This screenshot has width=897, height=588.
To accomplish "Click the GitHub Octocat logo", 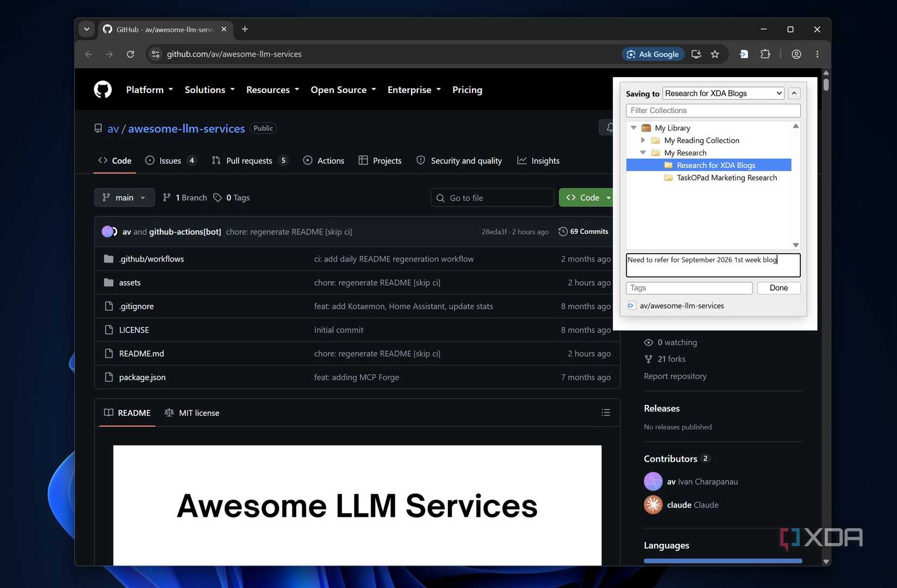I will coord(103,90).
